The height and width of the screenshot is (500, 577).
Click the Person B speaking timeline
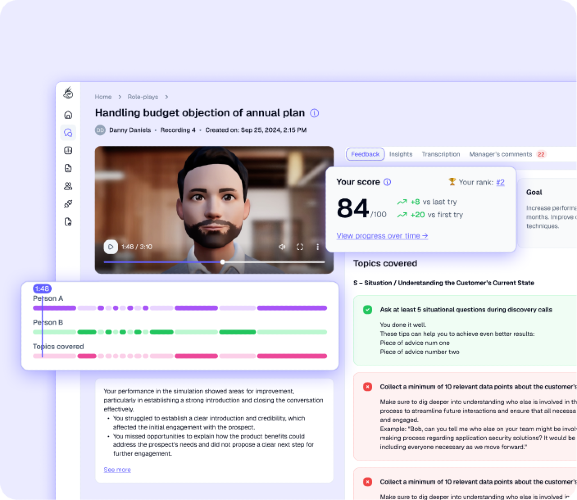point(180,332)
